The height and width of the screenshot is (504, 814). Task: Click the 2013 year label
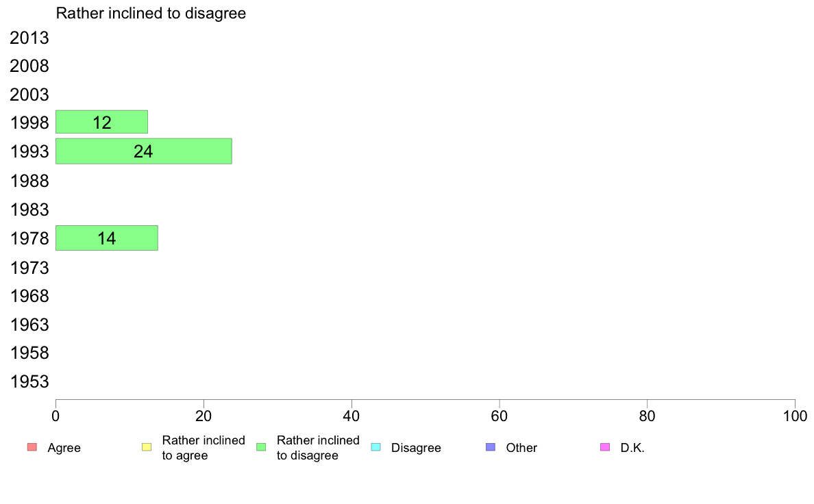29,38
